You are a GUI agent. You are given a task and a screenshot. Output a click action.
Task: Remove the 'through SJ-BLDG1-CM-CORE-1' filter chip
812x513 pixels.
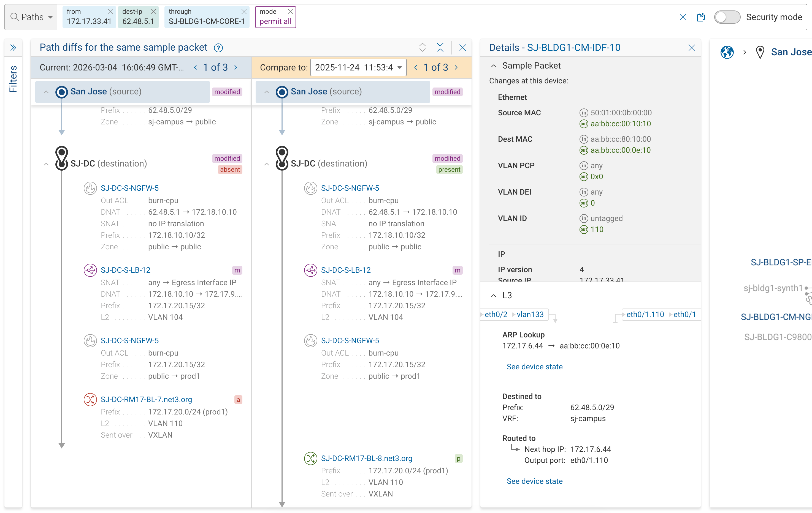244,12
